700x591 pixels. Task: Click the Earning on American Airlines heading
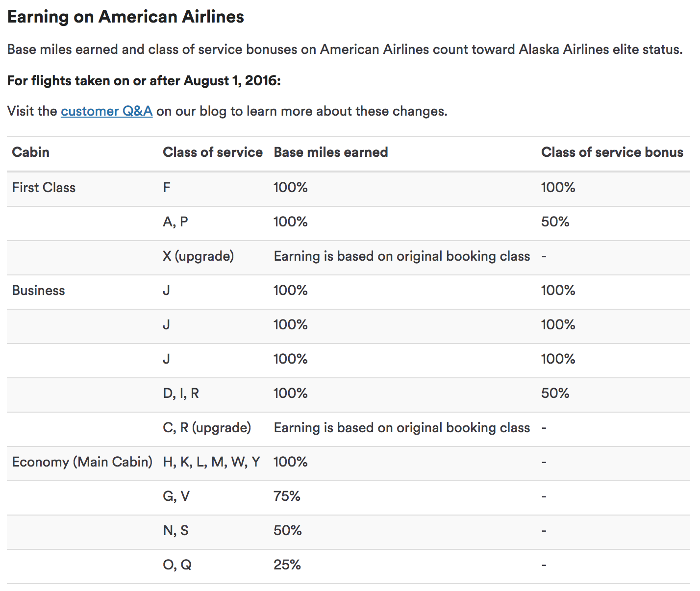pyautogui.click(x=125, y=17)
